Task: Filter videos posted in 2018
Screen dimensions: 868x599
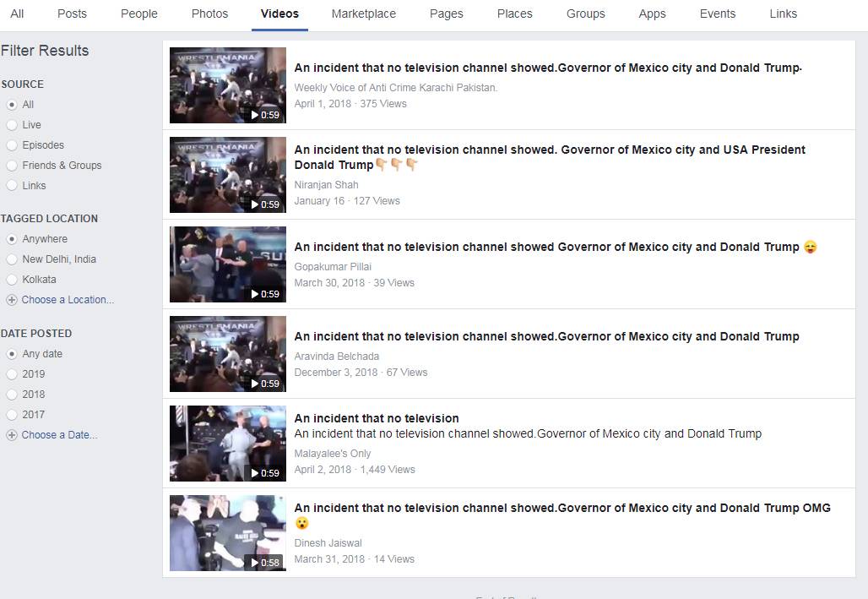Action: point(12,395)
